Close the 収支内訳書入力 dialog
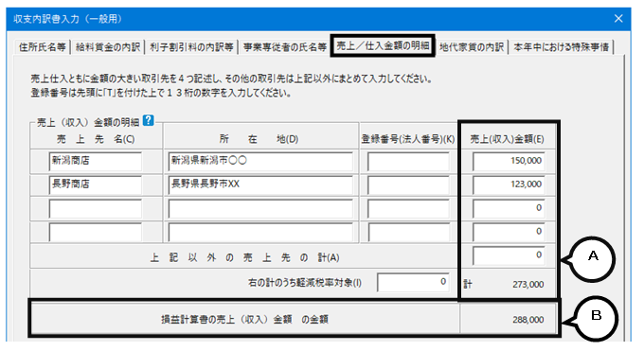Screen dimensions: 644x351 tap(618, 19)
